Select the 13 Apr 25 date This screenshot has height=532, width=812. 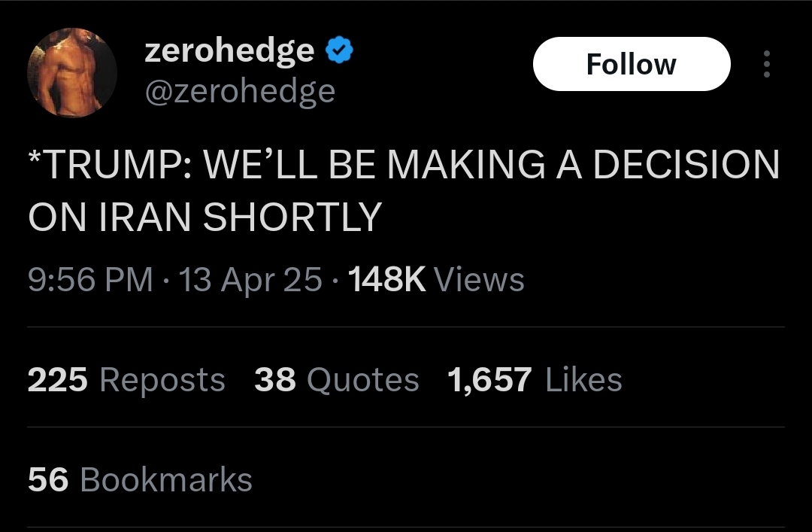click(251, 281)
